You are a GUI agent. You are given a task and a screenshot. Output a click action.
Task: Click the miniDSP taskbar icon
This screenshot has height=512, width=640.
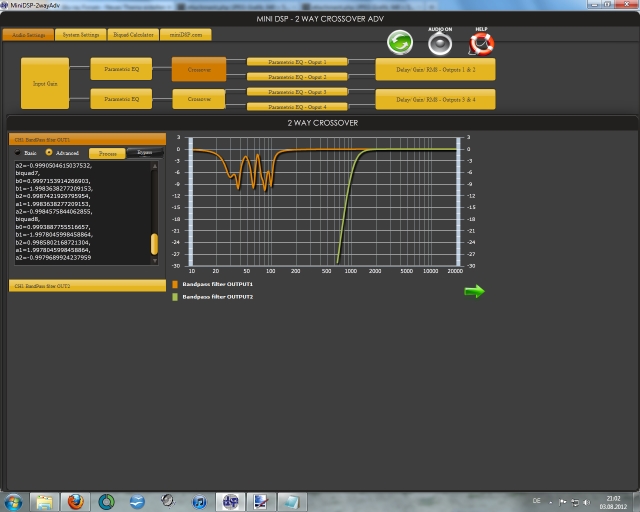coord(230,502)
